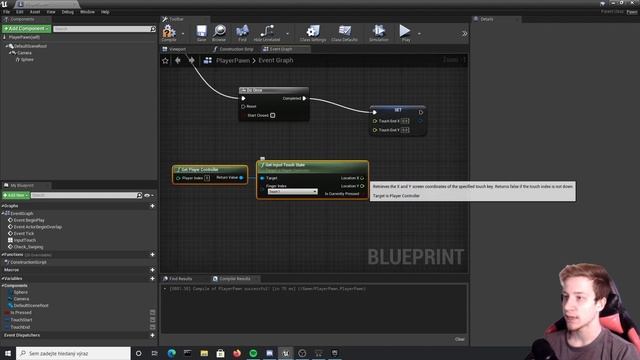This screenshot has width=640, height=360.
Task: Click the Play toolbar button
Action: [405, 33]
